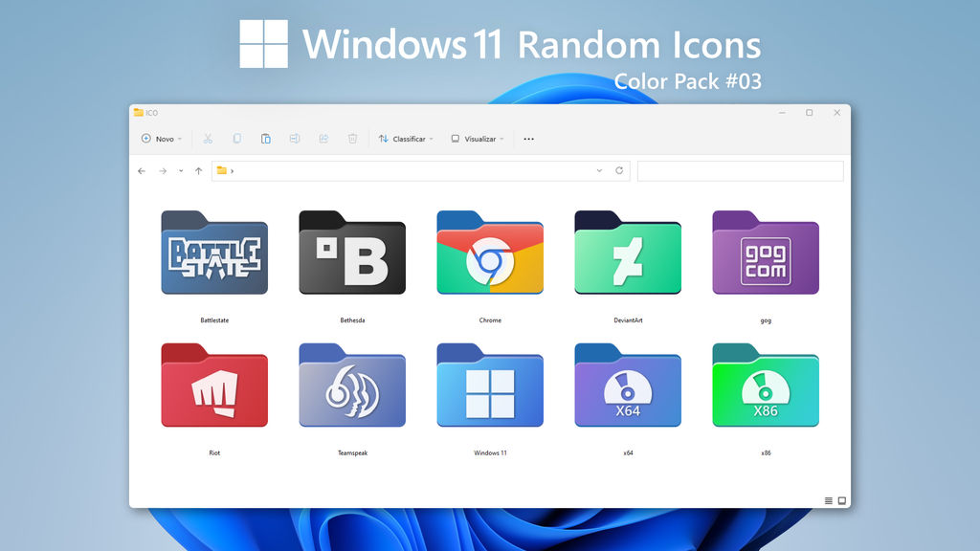
Task: Select the "x86" file name label
Action: pyautogui.click(x=766, y=452)
